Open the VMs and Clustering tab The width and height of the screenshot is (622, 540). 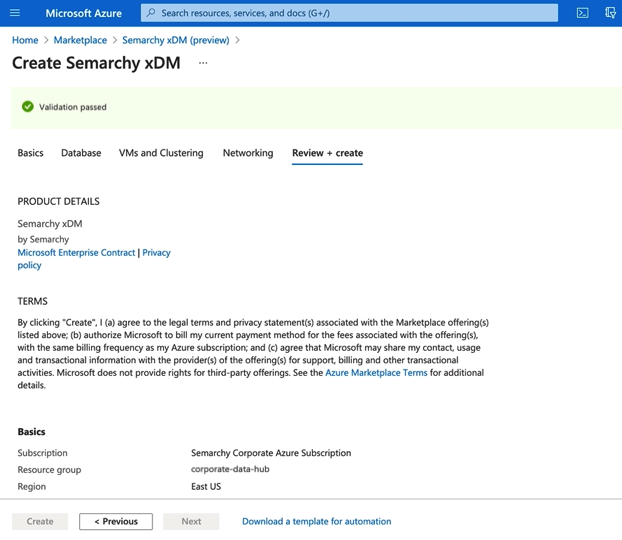[x=161, y=153]
